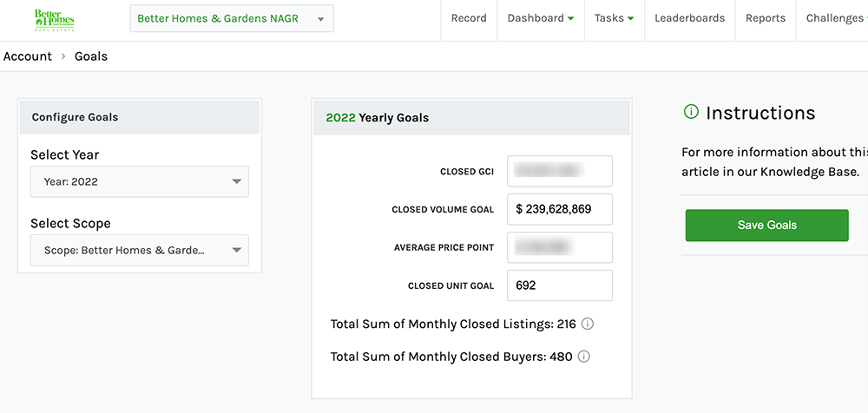Click the AVERAGE PRICE POINT label

[x=444, y=248]
